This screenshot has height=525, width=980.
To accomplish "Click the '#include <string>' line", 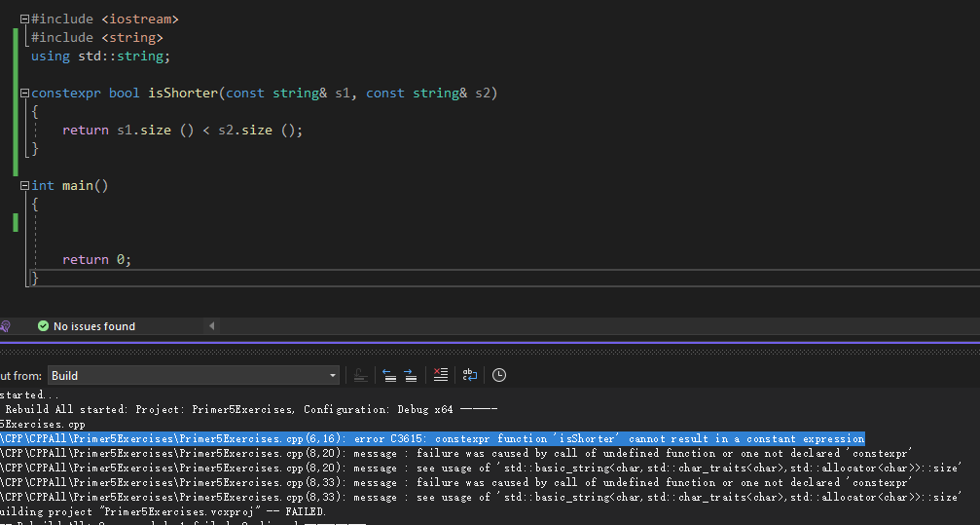I will click(97, 38).
